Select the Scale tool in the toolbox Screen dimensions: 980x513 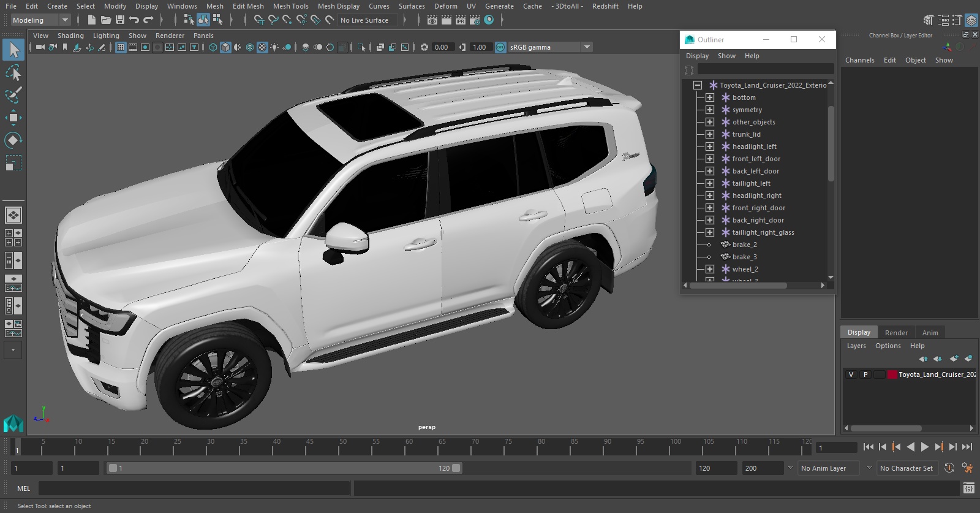13,163
